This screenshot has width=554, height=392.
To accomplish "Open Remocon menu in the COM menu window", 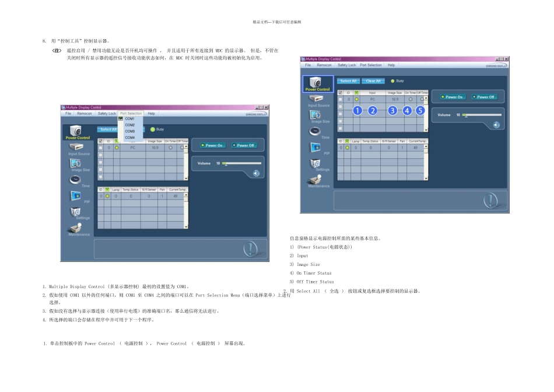I will pyautogui.click(x=85, y=114).
